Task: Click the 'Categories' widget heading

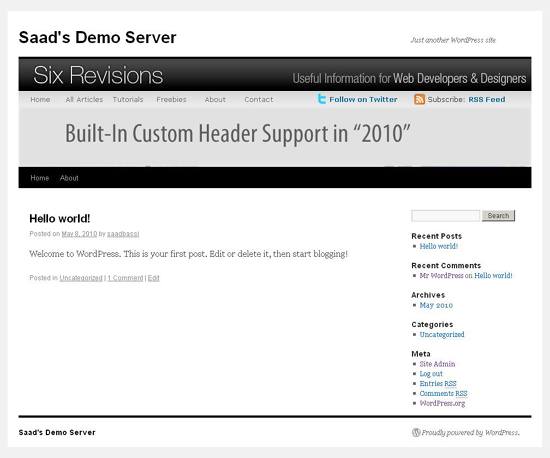Action: pos(432,324)
